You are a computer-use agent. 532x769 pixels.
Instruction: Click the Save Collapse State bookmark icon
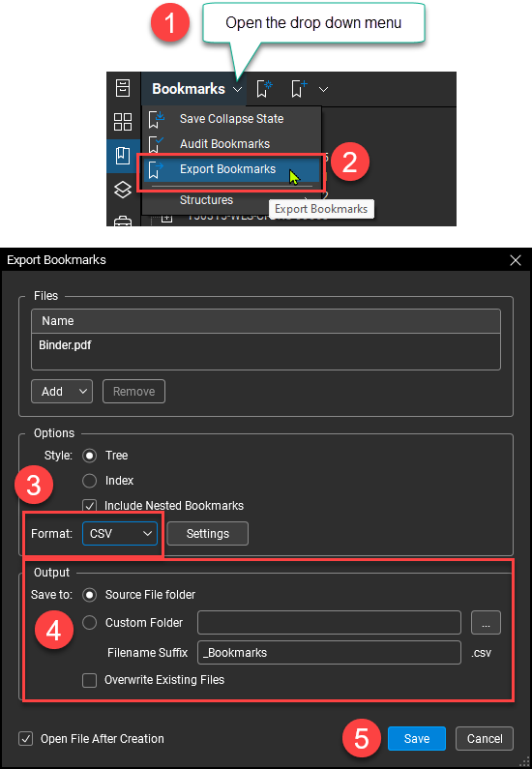156,119
